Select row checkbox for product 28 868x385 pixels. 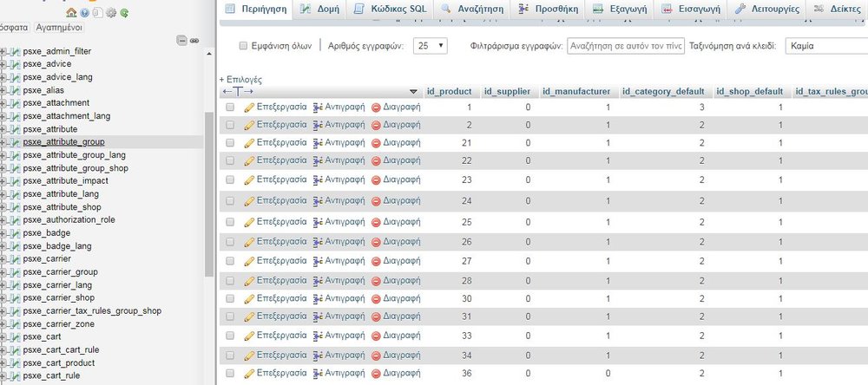230,281
